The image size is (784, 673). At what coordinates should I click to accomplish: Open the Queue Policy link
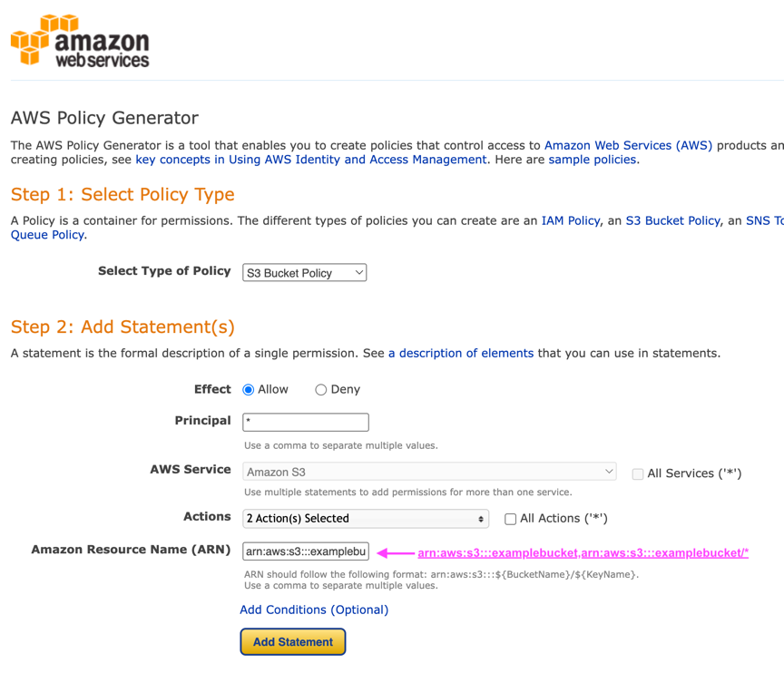coord(47,235)
